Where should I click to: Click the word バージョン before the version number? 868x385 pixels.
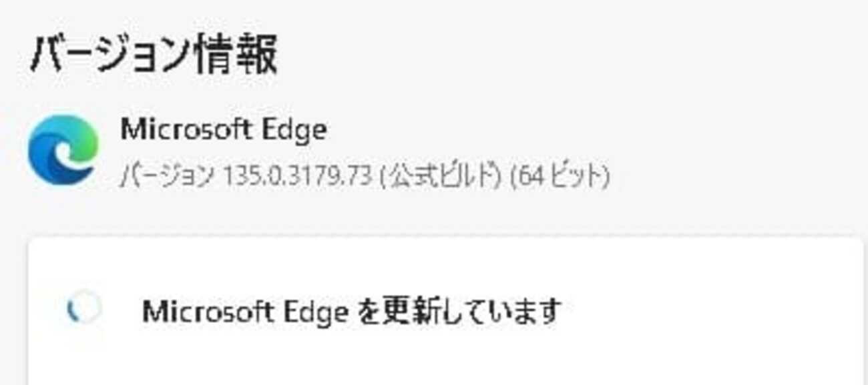[168, 177]
